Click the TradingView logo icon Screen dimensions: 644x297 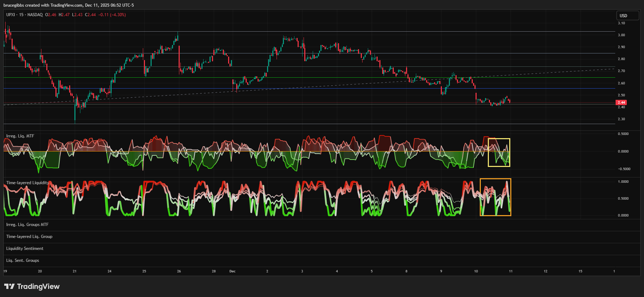[x=9, y=286]
